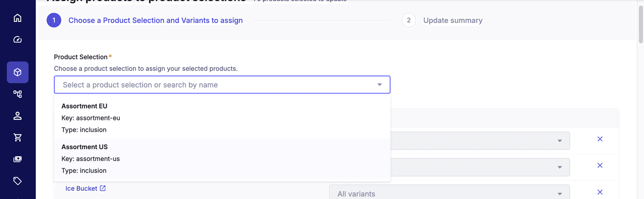Open the Home icon in sidebar
Image resolution: width=644 pixels, height=199 pixels.
18,18
